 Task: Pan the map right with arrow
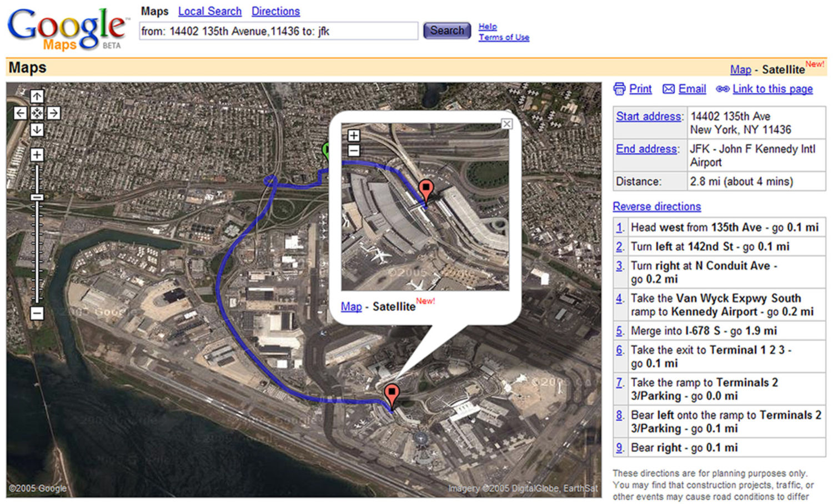point(53,113)
